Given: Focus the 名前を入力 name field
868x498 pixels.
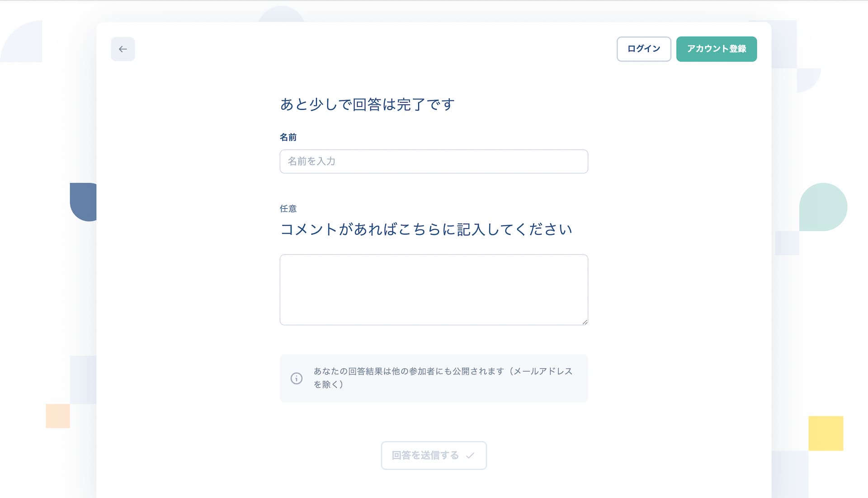Looking at the screenshot, I should [x=434, y=161].
